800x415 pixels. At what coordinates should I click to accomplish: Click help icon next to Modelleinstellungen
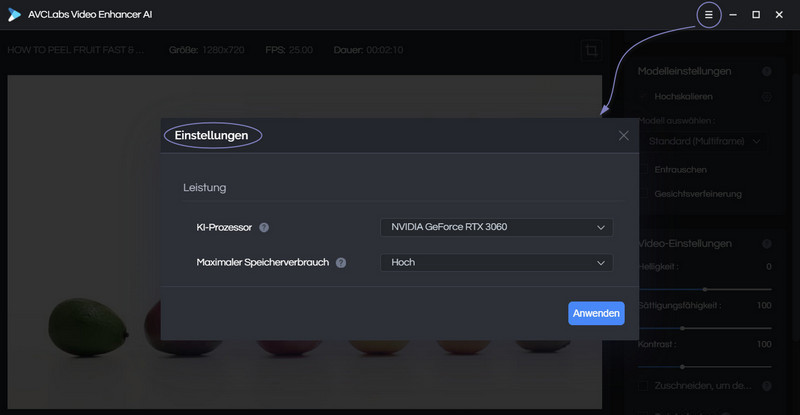click(x=767, y=72)
